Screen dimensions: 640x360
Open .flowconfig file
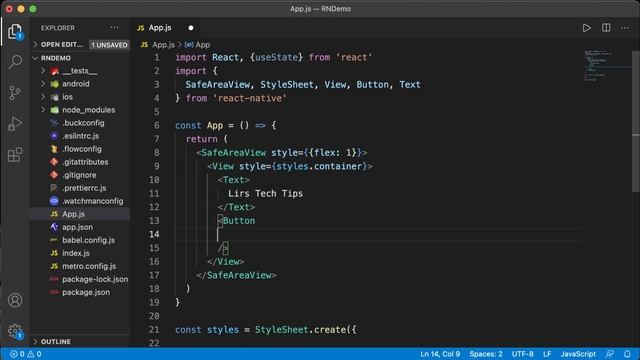point(82,149)
